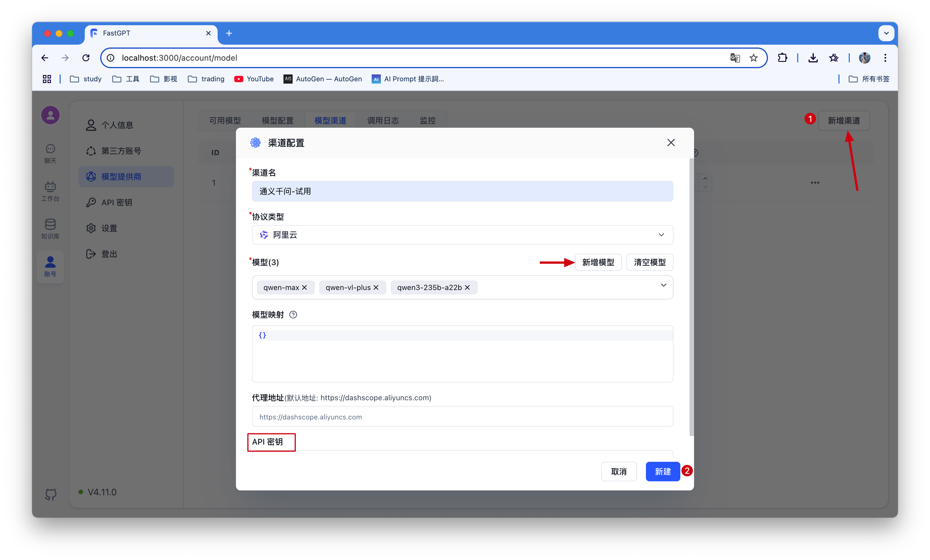Open the trading bookmark folder
The height and width of the screenshot is (560, 930).
pyautogui.click(x=206, y=79)
